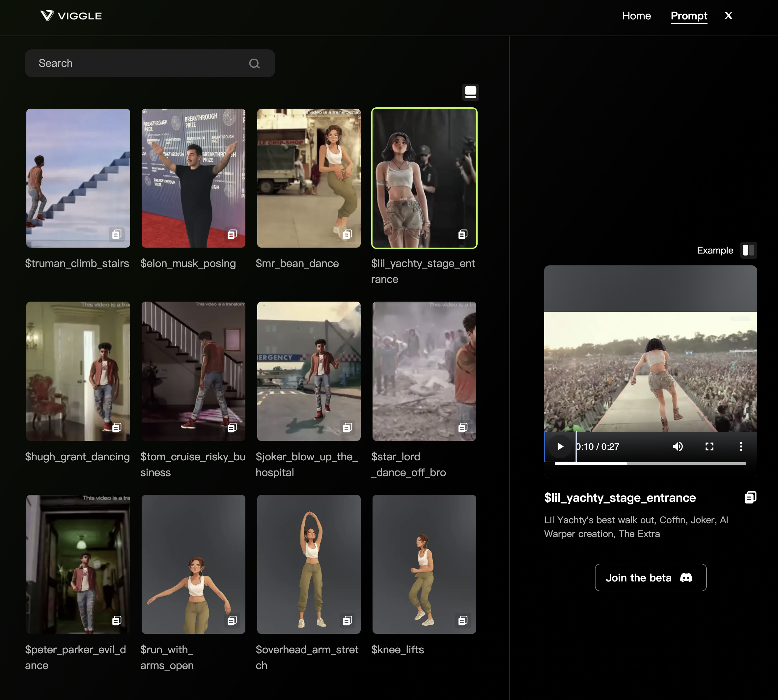The image size is (778, 700).
Task: Click the $knee_lifts label
Action: (398, 650)
